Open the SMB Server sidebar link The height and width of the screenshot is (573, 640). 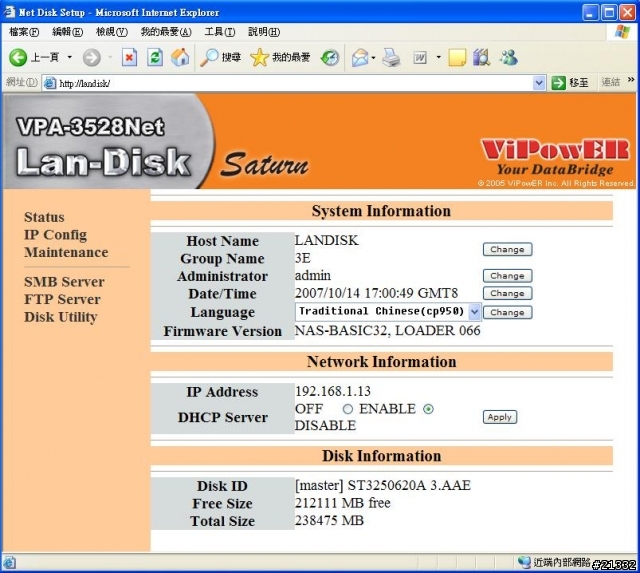click(64, 282)
